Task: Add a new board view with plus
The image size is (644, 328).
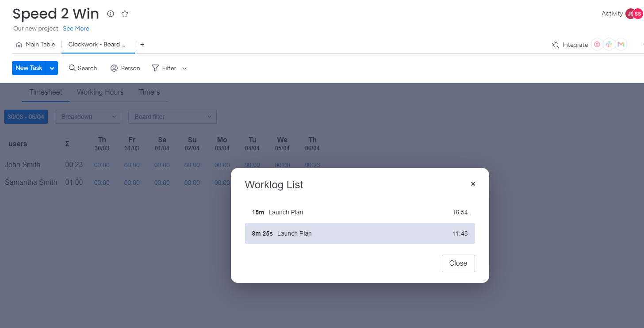Action: point(142,45)
